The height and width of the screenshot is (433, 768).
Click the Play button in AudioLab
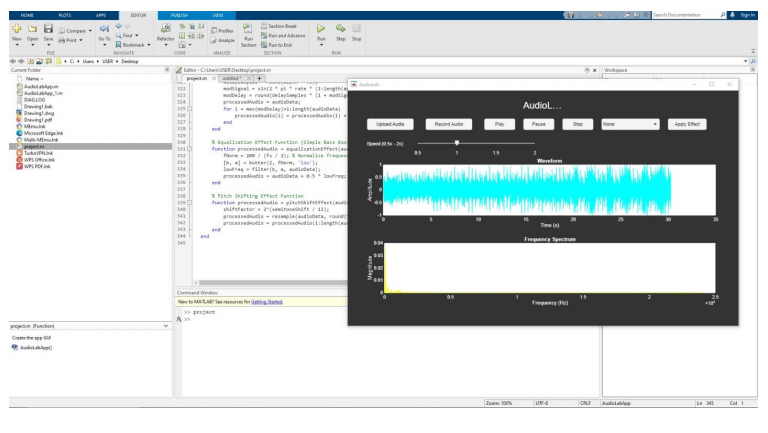(497, 124)
